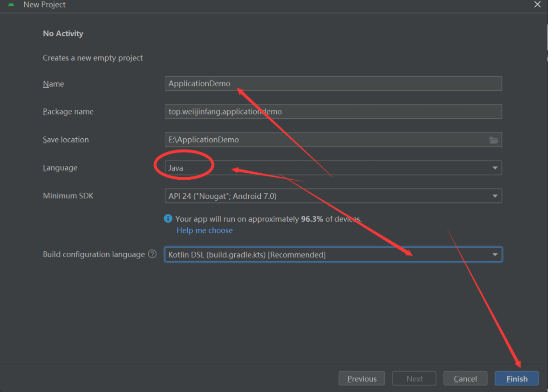Screen dimensions: 552x392
Task: Click the Android Studio logo icon
Action: [11, 5]
